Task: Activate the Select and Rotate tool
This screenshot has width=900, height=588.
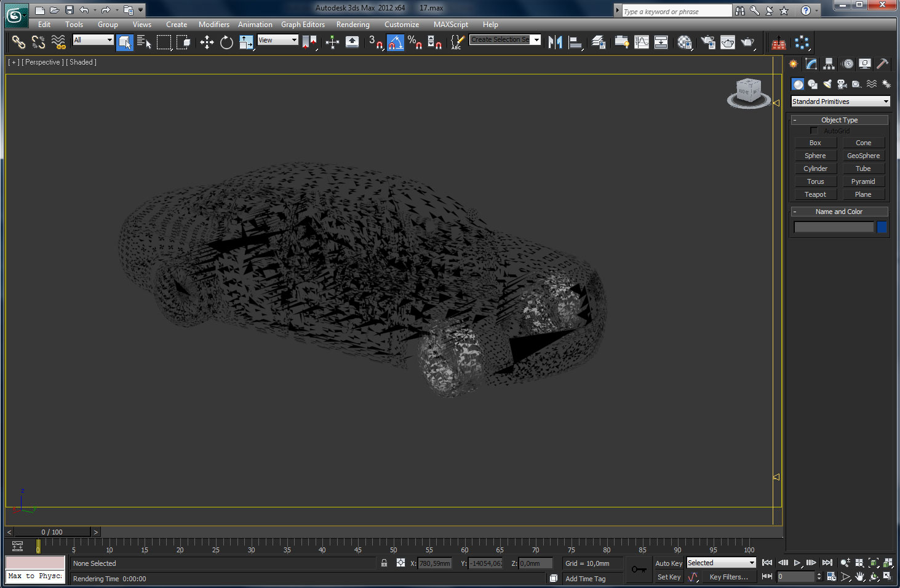Action: pyautogui.click(x=226, y=42)
